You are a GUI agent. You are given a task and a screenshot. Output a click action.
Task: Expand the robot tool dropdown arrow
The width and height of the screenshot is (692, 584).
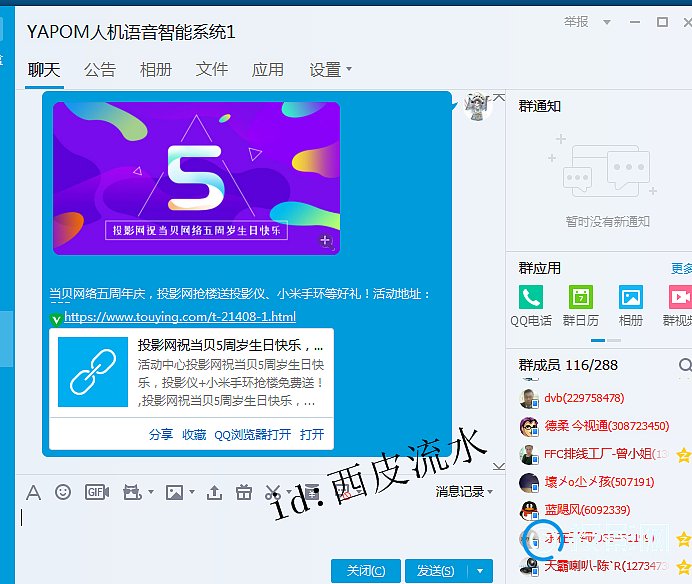150,491
